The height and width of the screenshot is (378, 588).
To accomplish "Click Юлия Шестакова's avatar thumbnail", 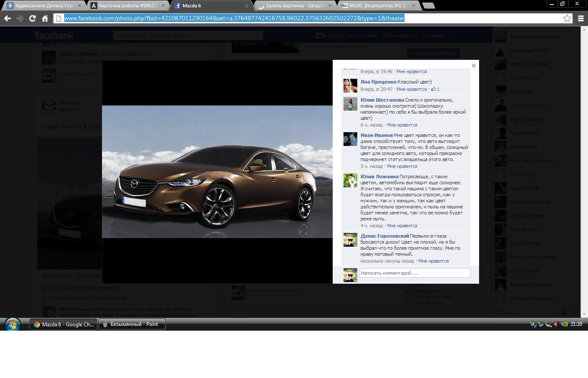I will [x=350, y=104].
